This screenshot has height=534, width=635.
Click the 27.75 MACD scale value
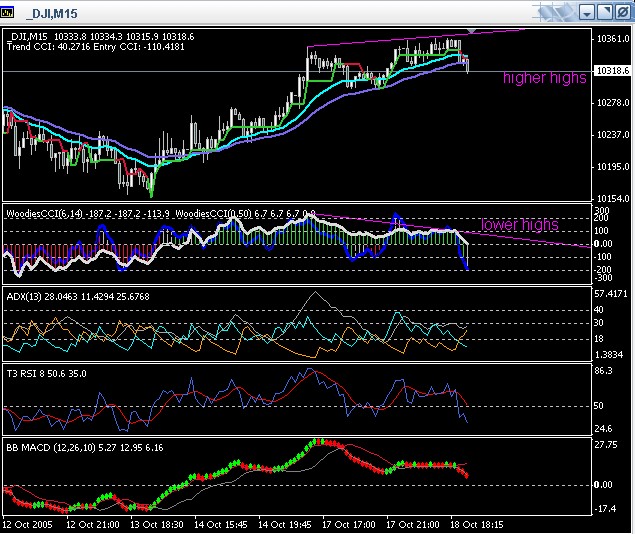(x=606, y=445)
